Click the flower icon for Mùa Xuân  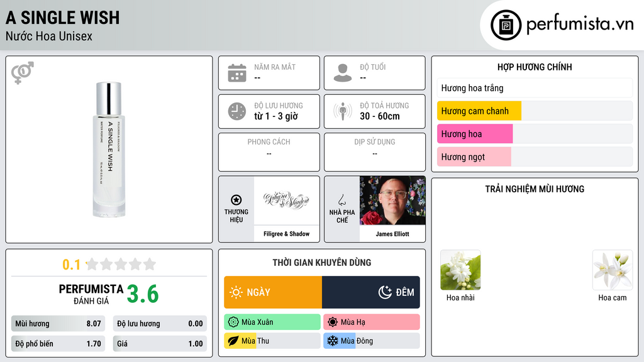tap(233, 322)
